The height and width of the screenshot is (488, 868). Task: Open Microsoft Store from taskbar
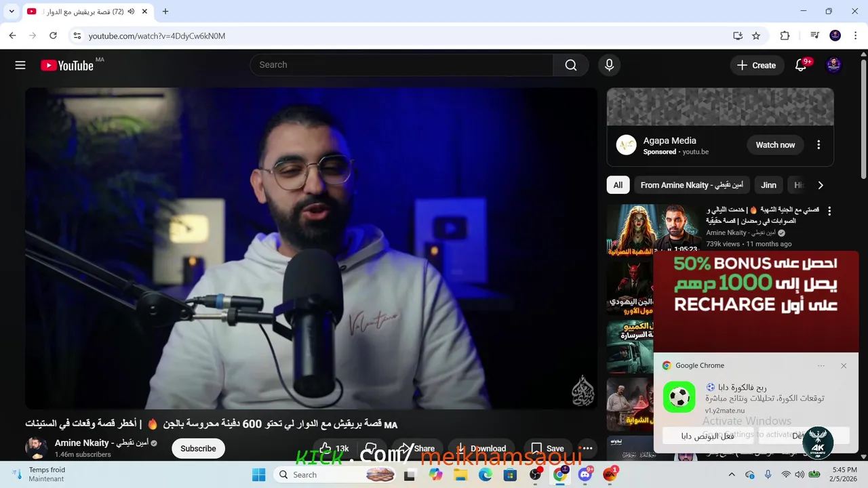point(510,474)
